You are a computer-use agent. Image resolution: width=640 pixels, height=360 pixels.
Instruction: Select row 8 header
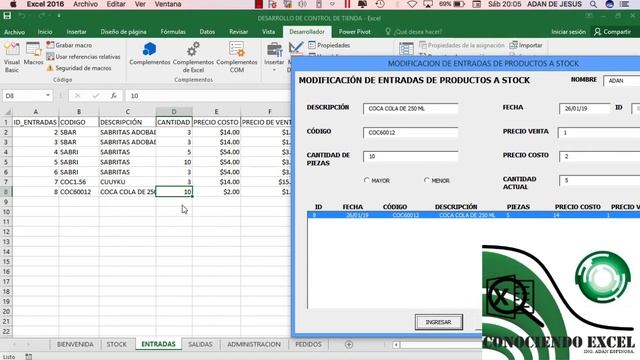tap(6, 192)
